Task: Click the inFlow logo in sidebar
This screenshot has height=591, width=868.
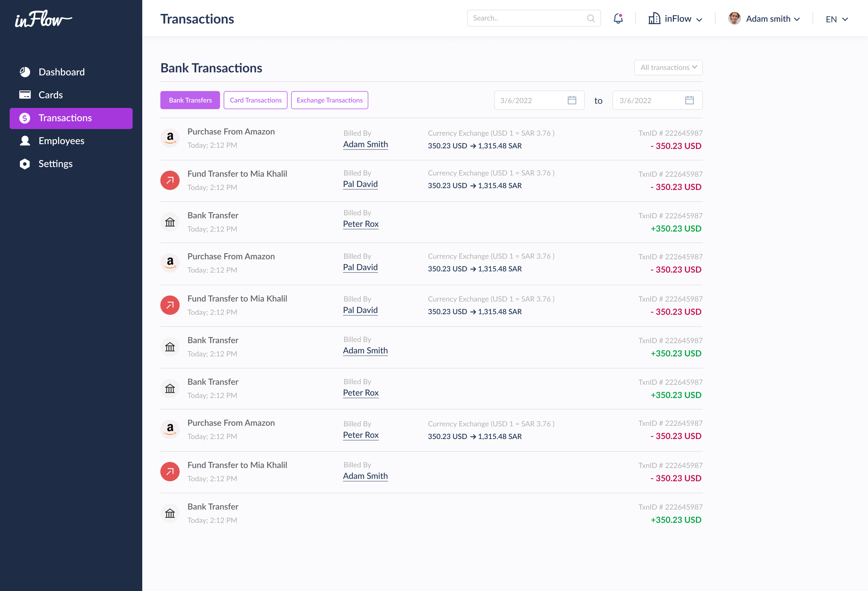Action: [43, 19]
